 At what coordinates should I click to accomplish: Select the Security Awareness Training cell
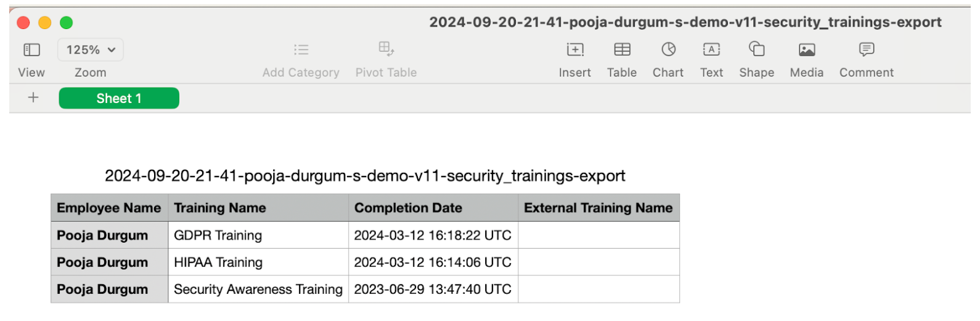pyautogui.click(x=258, y=289)
